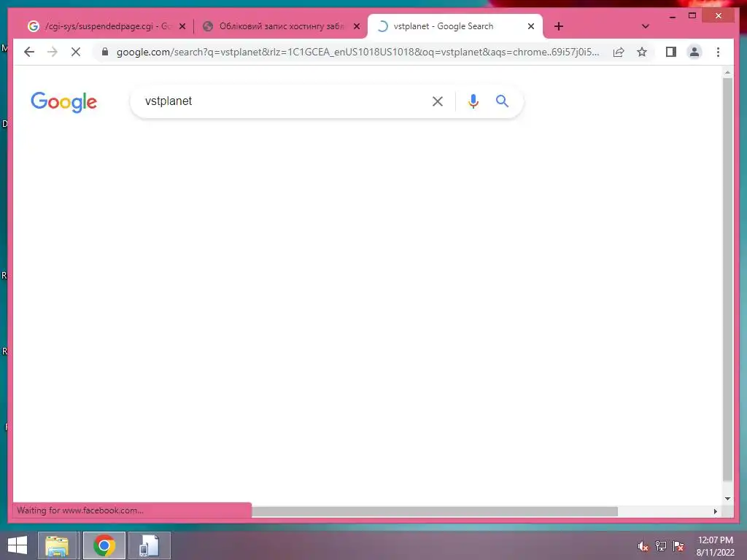
Task: Click the Chrome taskbar icon
Action: (x=104, y=545)
